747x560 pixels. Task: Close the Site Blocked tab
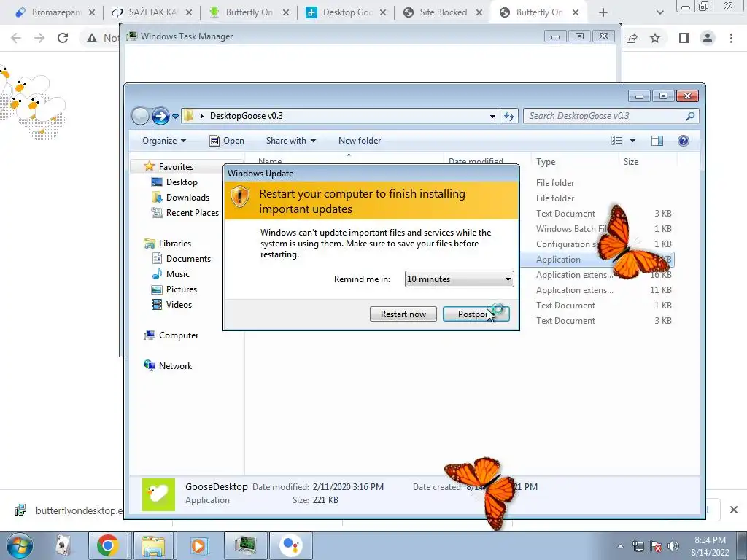[479, 12]
